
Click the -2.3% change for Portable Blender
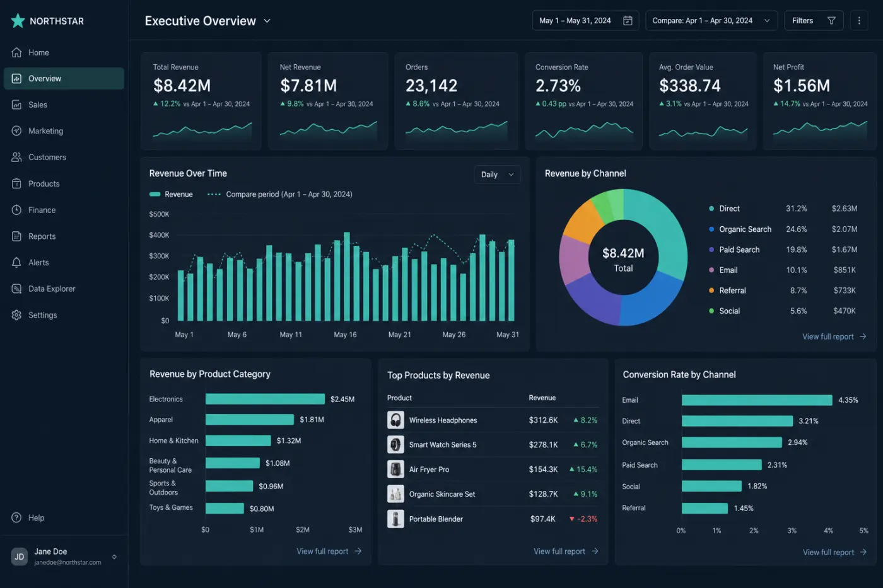point(583,519)
